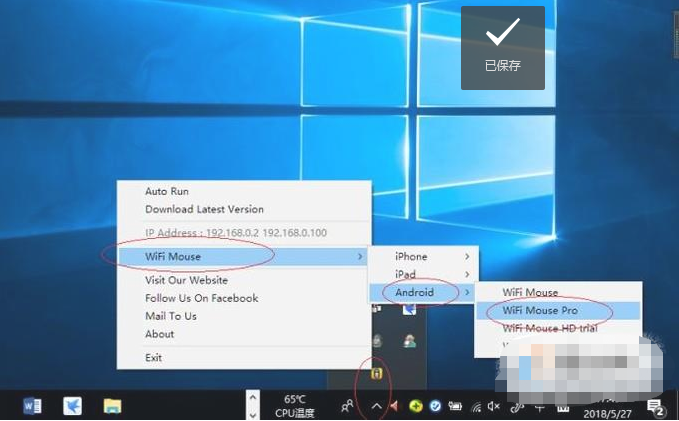Toggle the Auto Run option

point(167,191)
